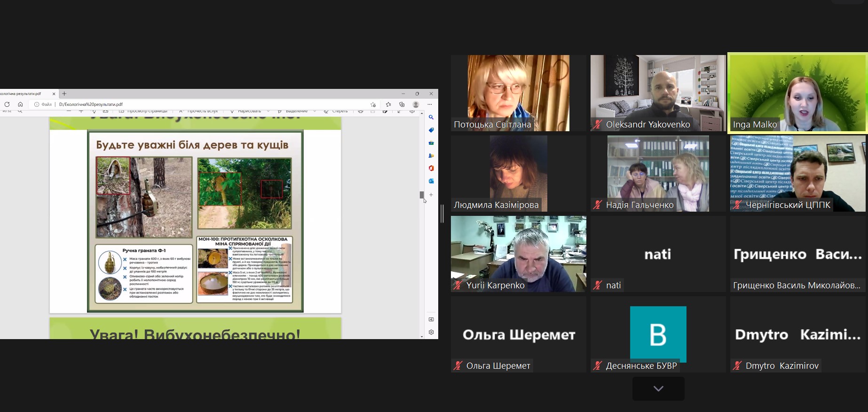This screenshot has height=412, width=868.
Task: Open the Shopping tag in sidebar
Action: click(431, 130)
